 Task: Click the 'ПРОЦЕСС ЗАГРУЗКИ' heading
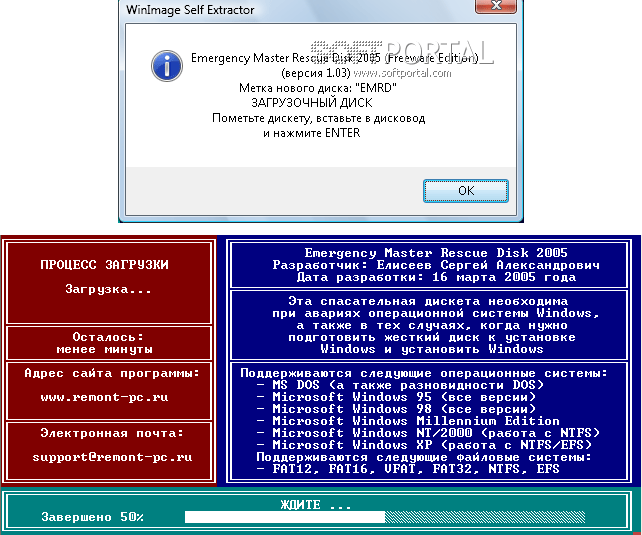(x=104, y=265)
